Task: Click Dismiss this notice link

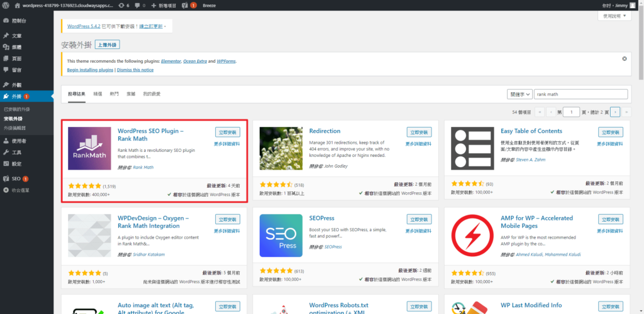Action: click(135, 70)
